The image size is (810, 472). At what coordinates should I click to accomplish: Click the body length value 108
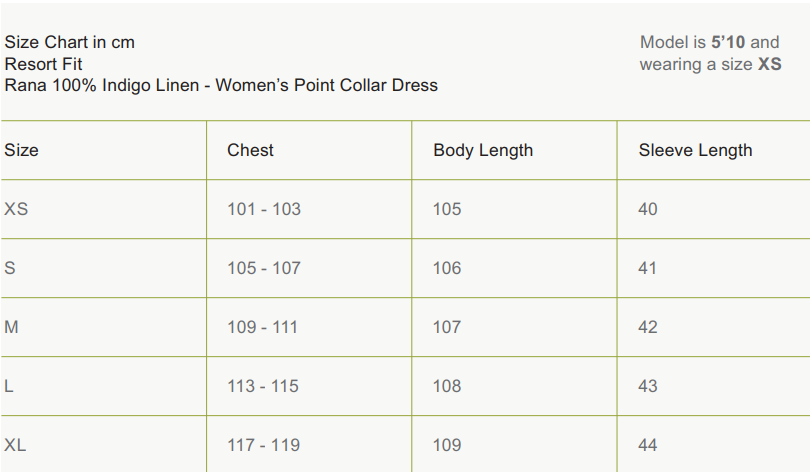click(447, 386)
